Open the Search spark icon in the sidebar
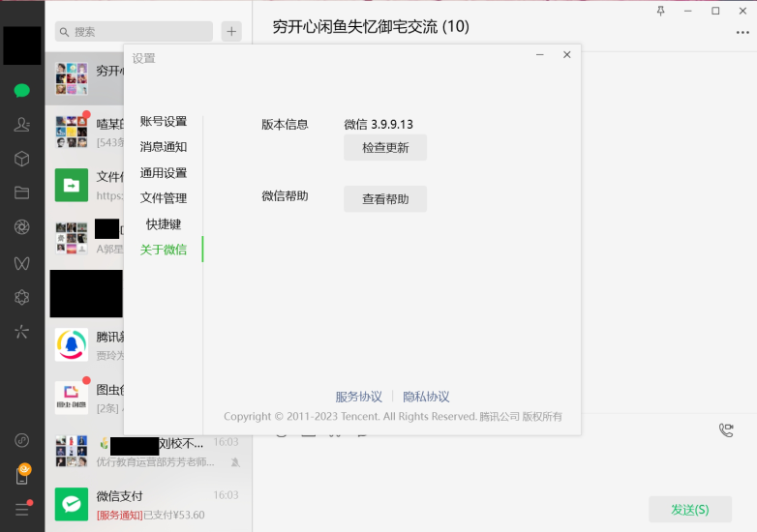This screenshot has width=757, height=532. coord(21,332)
